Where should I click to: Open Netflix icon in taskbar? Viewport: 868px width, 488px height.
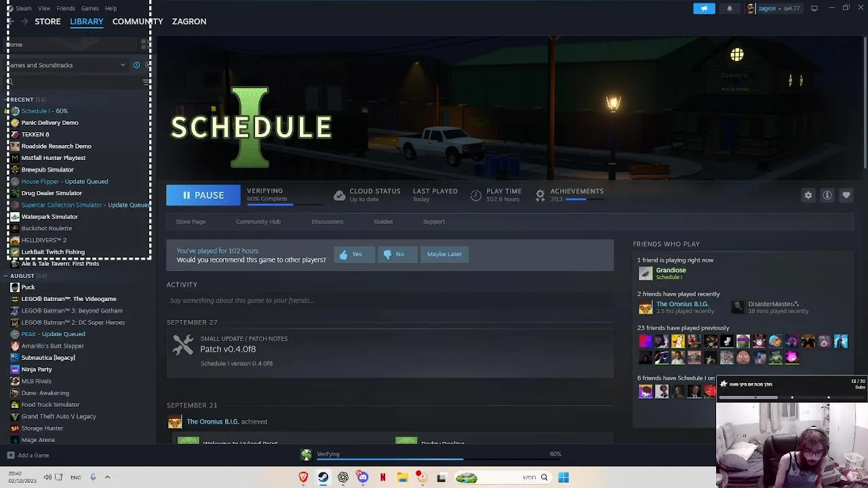[x=382, y=477]
